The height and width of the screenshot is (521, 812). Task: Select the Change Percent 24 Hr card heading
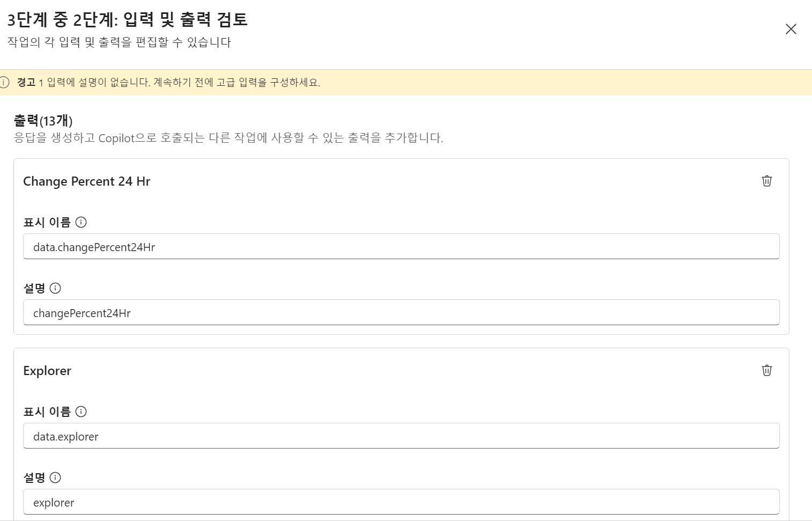(87, 181)
